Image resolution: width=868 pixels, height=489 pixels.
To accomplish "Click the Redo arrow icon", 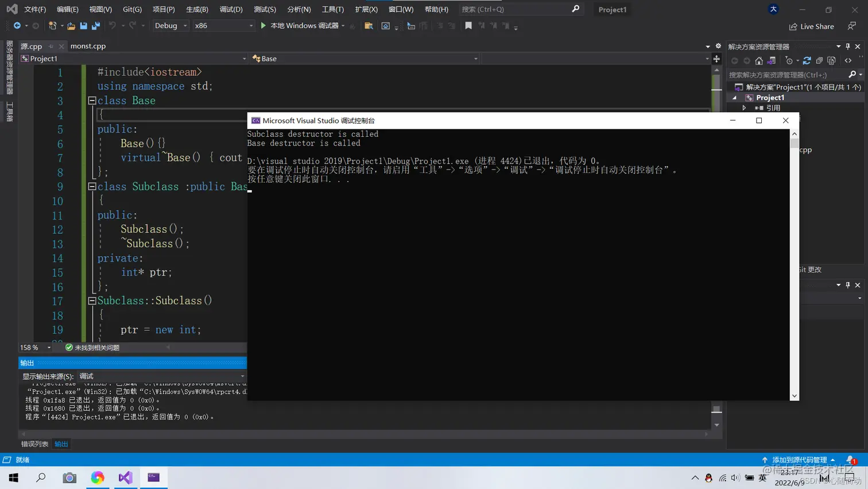I will click(133, 26).
